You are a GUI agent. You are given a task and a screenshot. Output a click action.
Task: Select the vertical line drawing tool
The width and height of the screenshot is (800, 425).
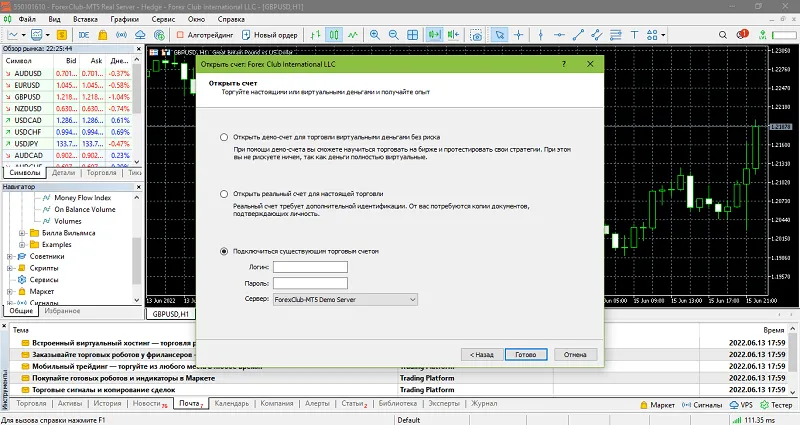point(541,35)
